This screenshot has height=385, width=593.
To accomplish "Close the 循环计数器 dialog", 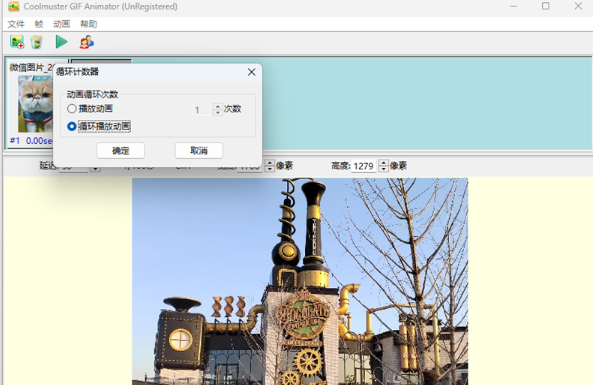I will coord(251,72).
